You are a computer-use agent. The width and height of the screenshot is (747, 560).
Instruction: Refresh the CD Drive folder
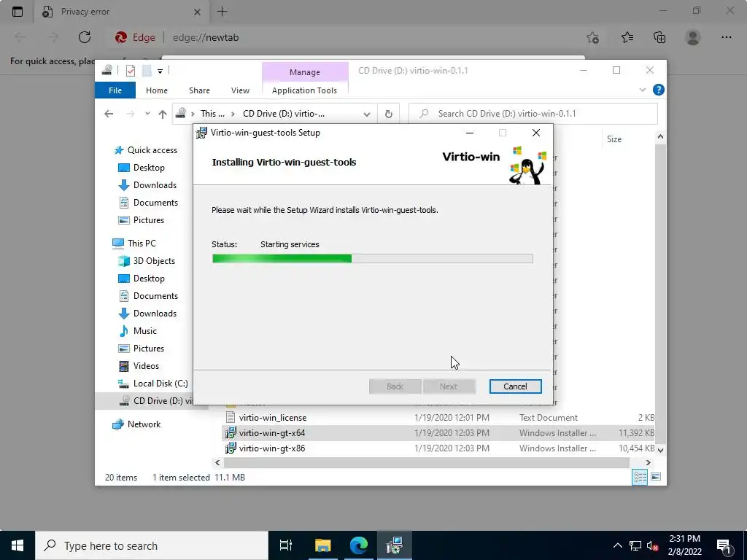pos(389,114)
